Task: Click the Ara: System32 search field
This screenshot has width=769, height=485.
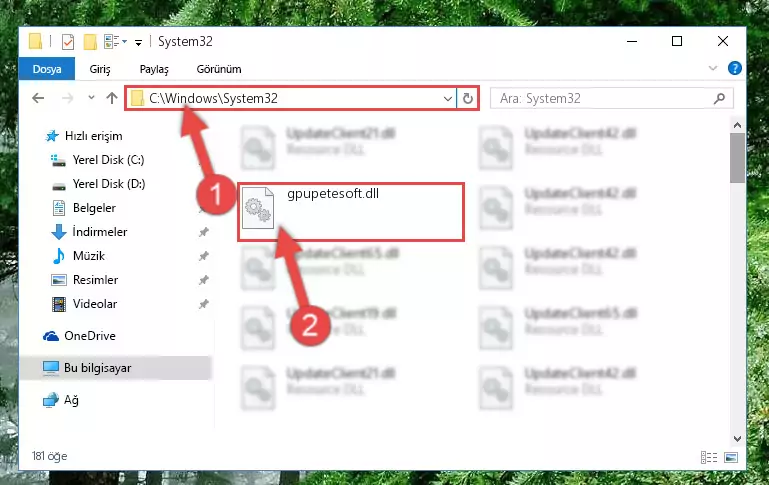Action: click(x=603, y=99)
